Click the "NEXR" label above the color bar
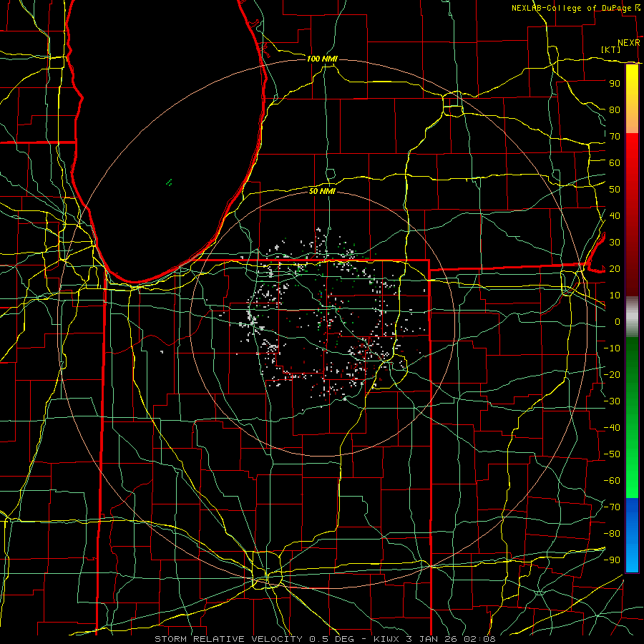Screen dimensions: 644x644 pyautogui.click(x=628, y=43)
